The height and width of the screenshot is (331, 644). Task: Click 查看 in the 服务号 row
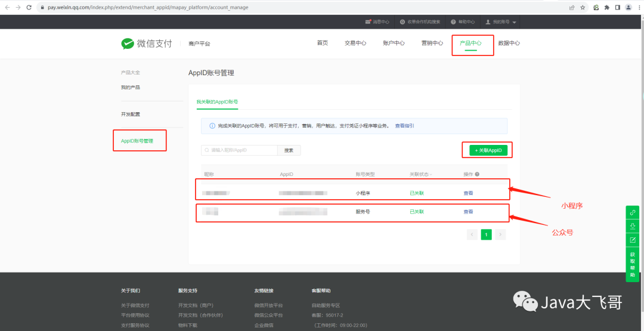468,212
